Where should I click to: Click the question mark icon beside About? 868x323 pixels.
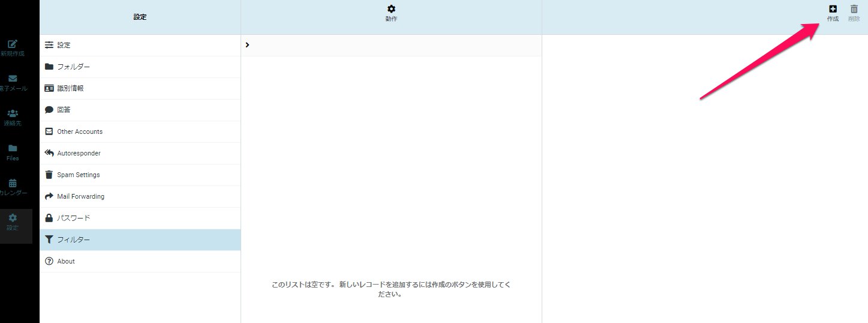pyautogui.click(x=49, y=261)
